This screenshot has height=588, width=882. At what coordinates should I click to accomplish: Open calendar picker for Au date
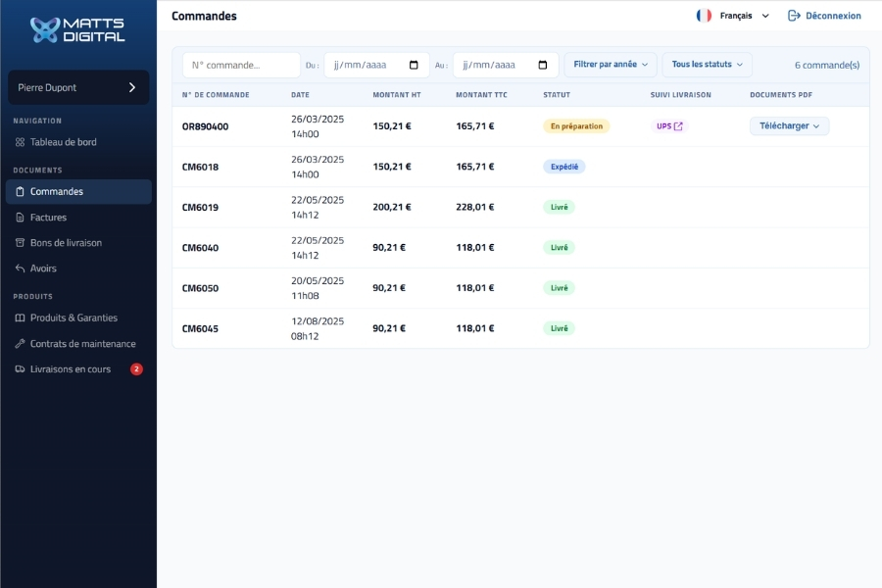point(542,66)
